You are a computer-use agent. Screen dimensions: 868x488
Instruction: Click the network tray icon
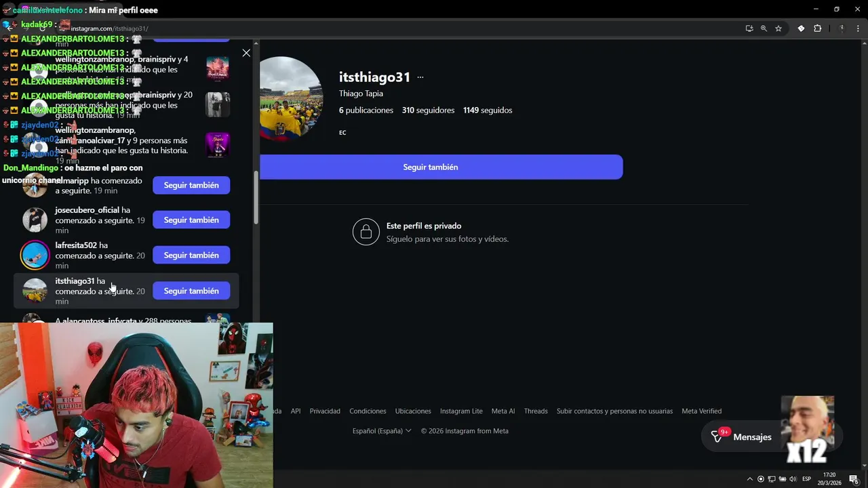click(x=771, y=479)
